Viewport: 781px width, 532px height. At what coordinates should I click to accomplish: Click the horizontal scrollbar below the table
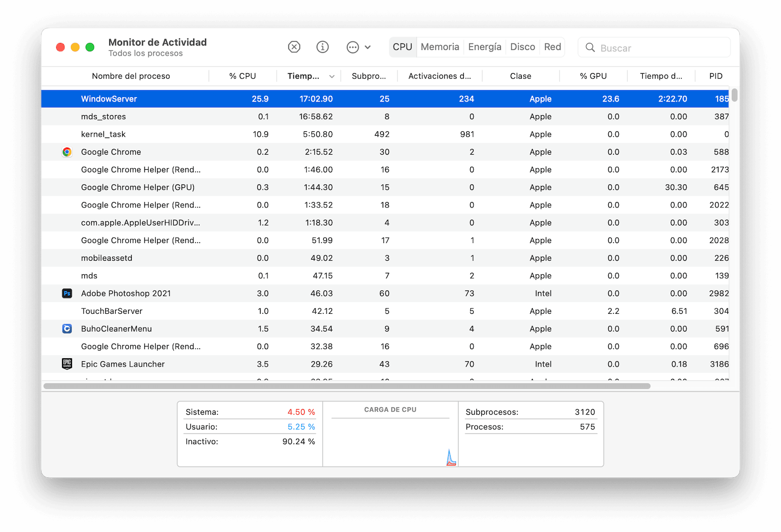pyautogui.click(x=347, y=386)
